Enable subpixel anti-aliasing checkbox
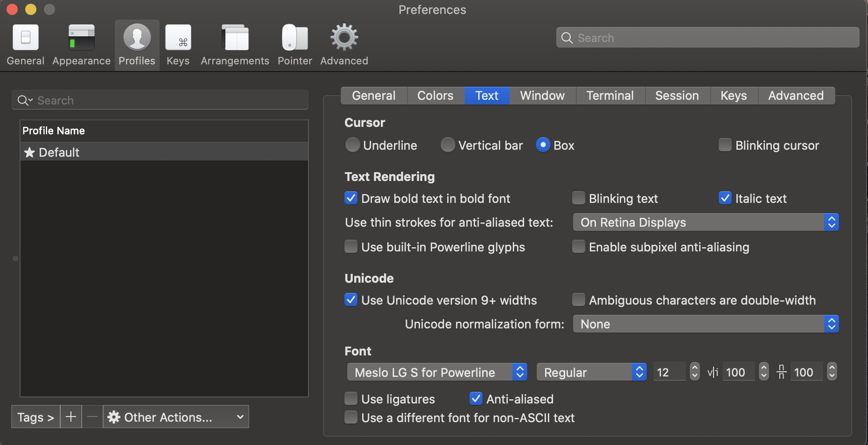 pos(579,247)
